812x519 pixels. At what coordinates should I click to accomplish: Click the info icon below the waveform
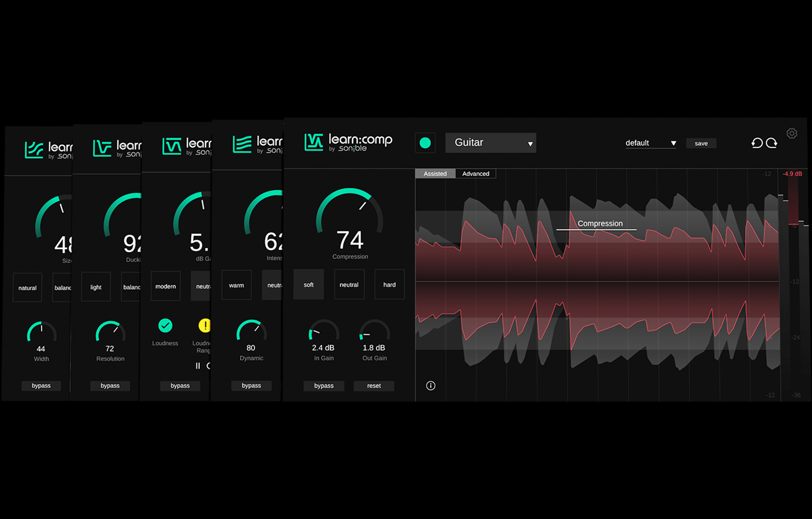(x=430, y=385)
